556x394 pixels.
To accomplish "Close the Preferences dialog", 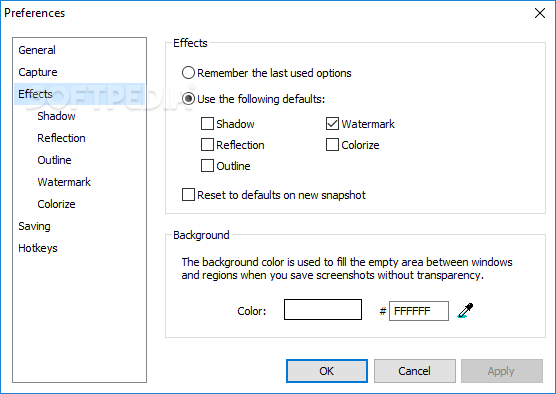I will tap(540, 13).
